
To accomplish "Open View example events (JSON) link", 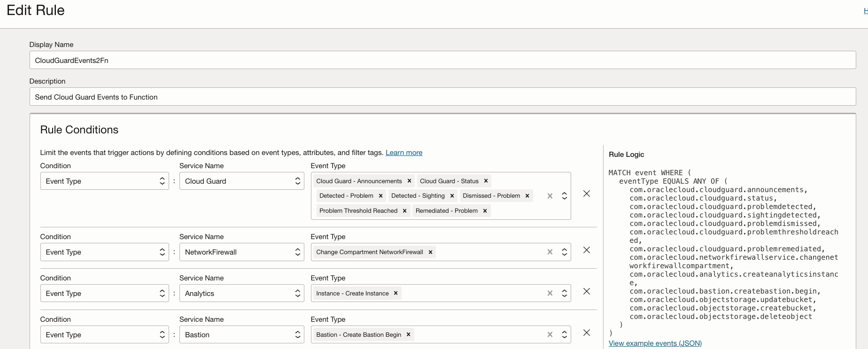I will click(x=655, y=343).
